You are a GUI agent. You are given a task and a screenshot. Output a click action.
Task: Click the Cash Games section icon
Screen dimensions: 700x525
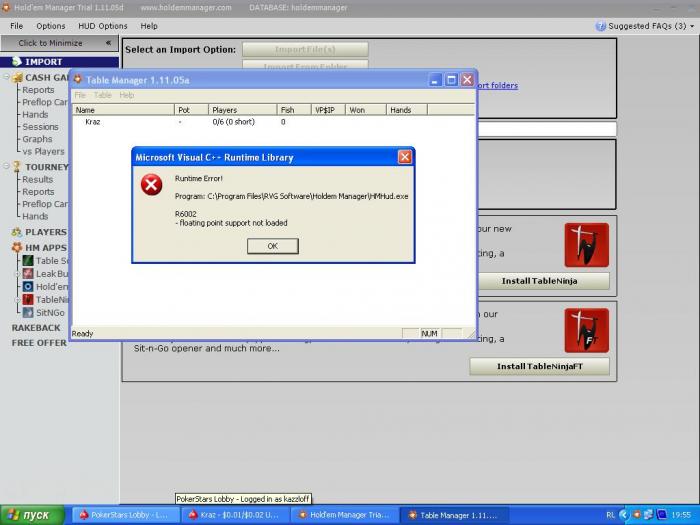pos(17,78)
